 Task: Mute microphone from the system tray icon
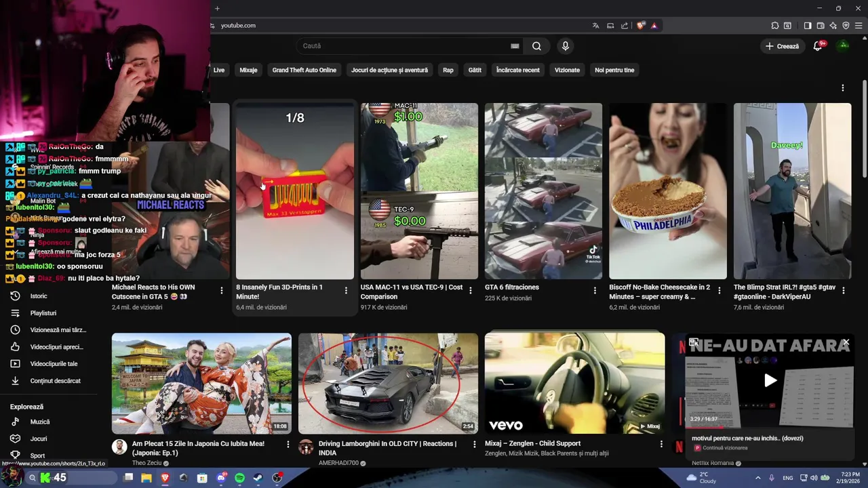(772, 478)
